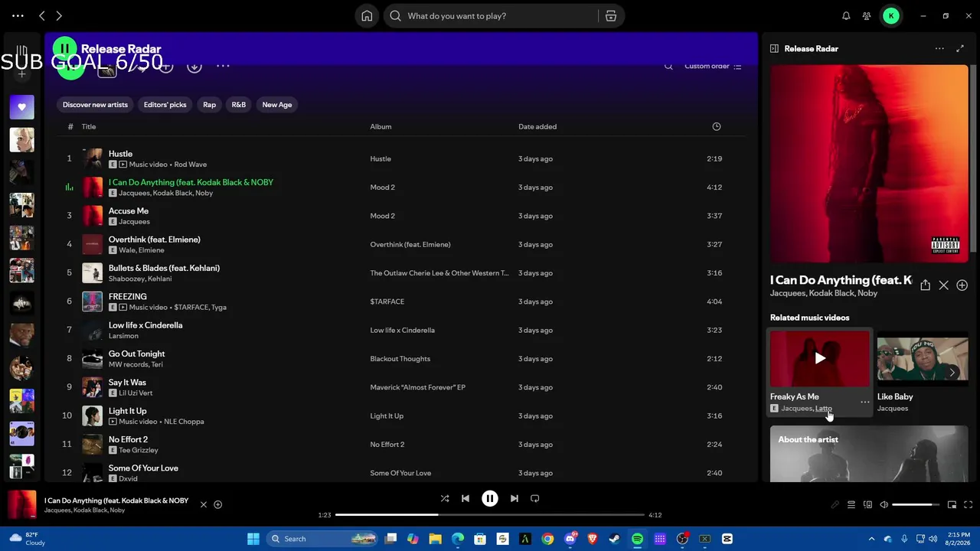
Task: Download the Release Radar playlist
Action: tap(194, 67)
